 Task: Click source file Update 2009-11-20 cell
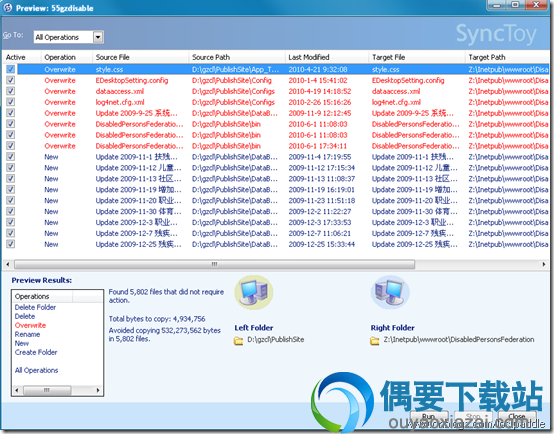(138, 200)
